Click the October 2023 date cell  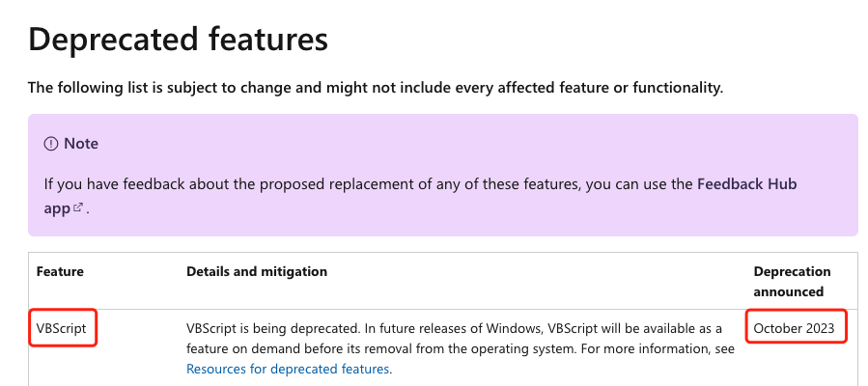click(794, 328)
